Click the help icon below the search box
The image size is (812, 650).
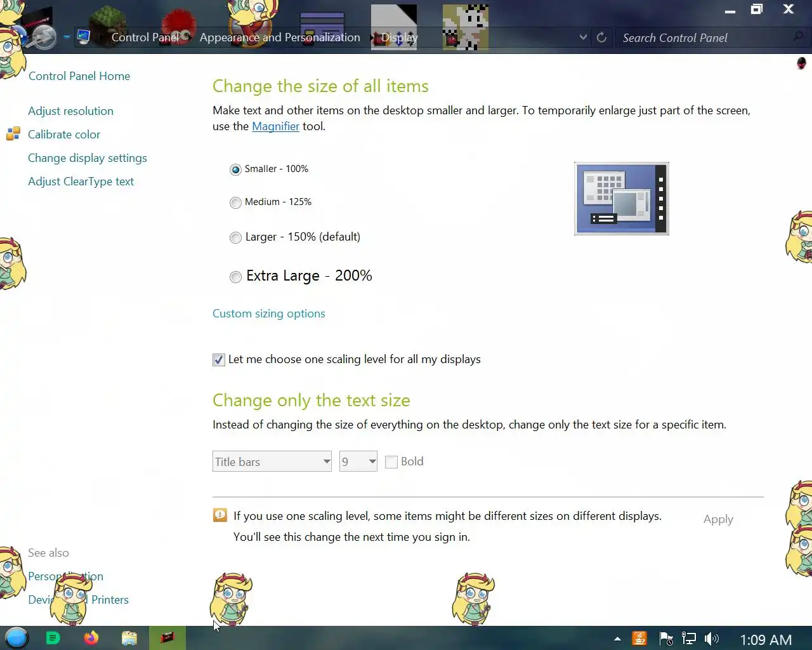click(x=801, y=63)
